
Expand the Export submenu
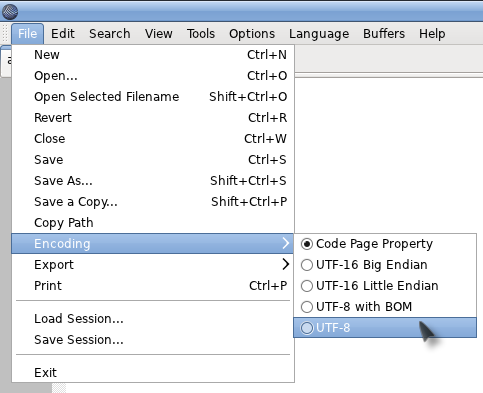tap(153, 265)
